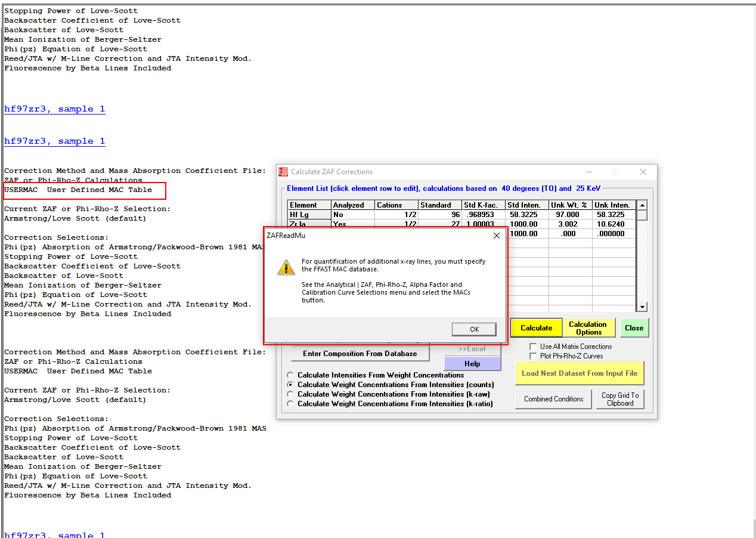Open Calculation Options

587,328
